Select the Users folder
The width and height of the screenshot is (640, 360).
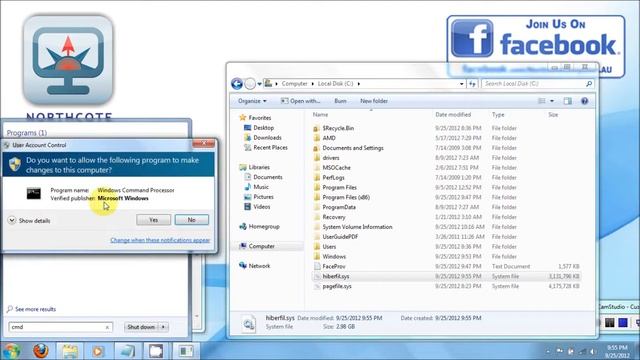coord(325,247)
